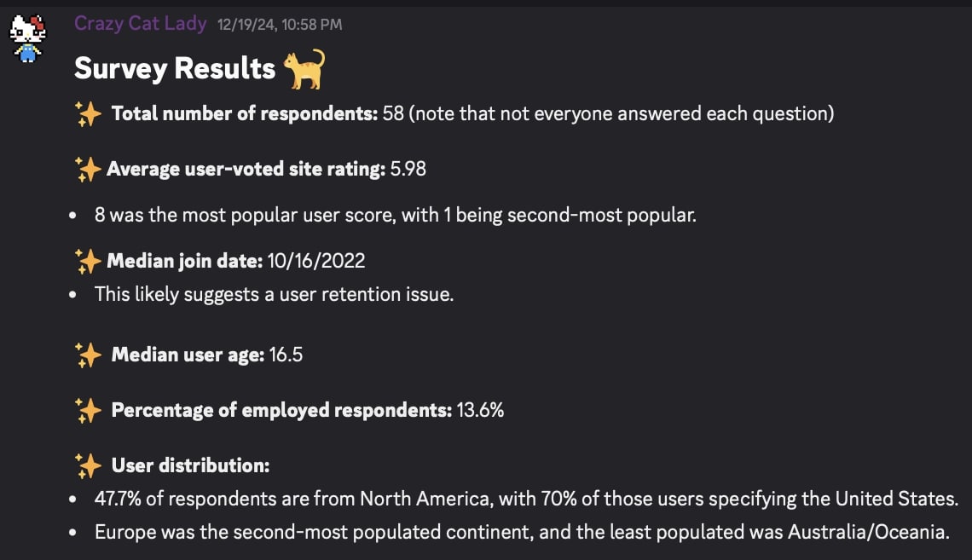Click the sparkle emoji before User distribution
Viewport: 972px width, 560px height.
pos(88,465)
